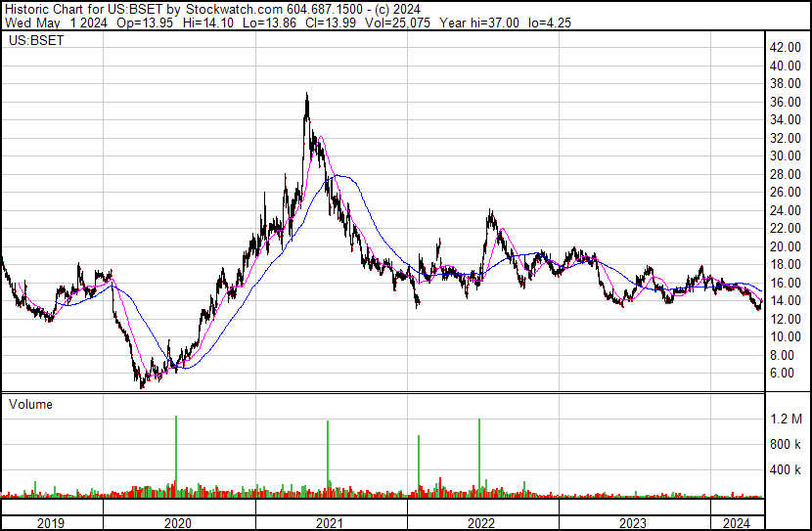Click the blue moving average peak near 28

point(338,176)
